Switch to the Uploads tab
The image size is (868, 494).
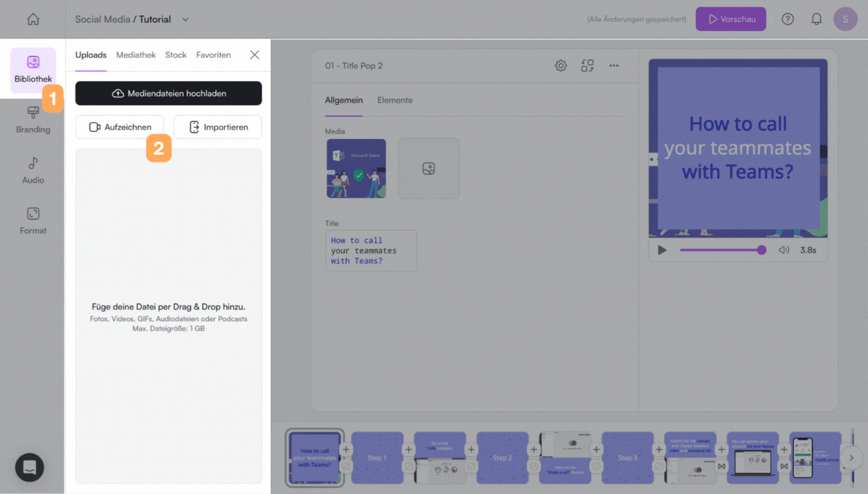91,55
